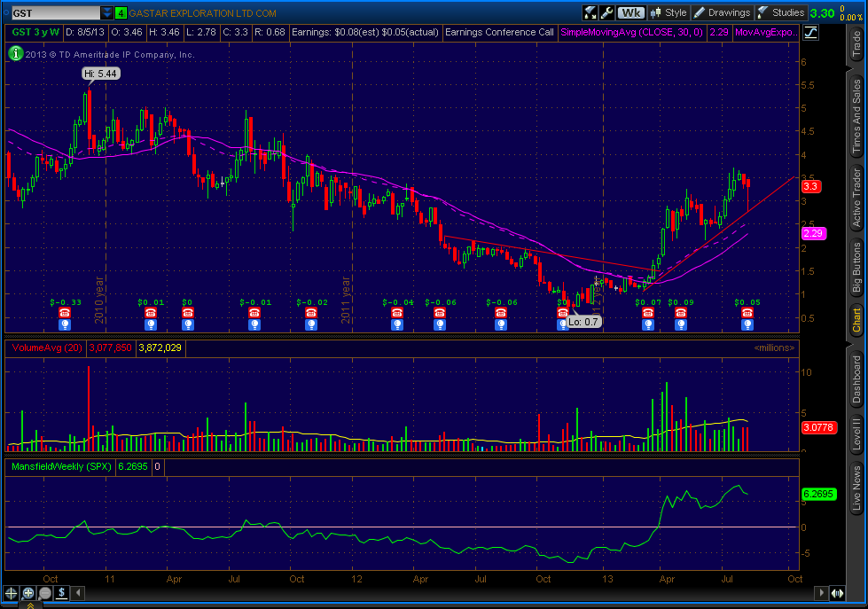868x609 pixels.
Task: Toggle the dollar sign price icon
Action: 62,592
